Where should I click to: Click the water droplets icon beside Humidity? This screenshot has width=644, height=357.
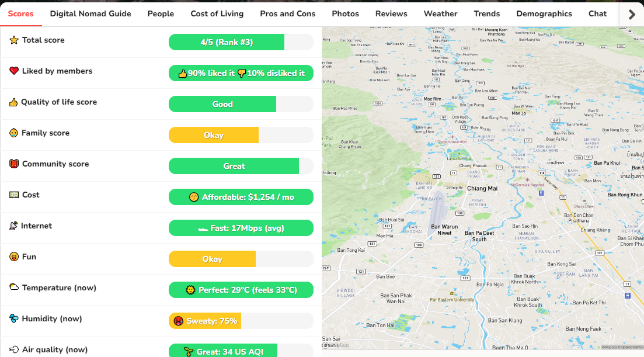13,318
